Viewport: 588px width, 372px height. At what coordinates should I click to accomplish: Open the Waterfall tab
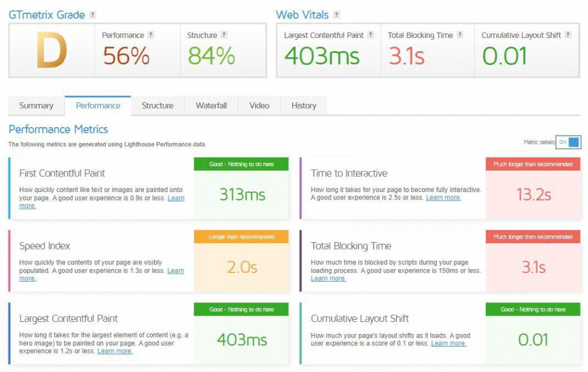[x=211, y=106]
